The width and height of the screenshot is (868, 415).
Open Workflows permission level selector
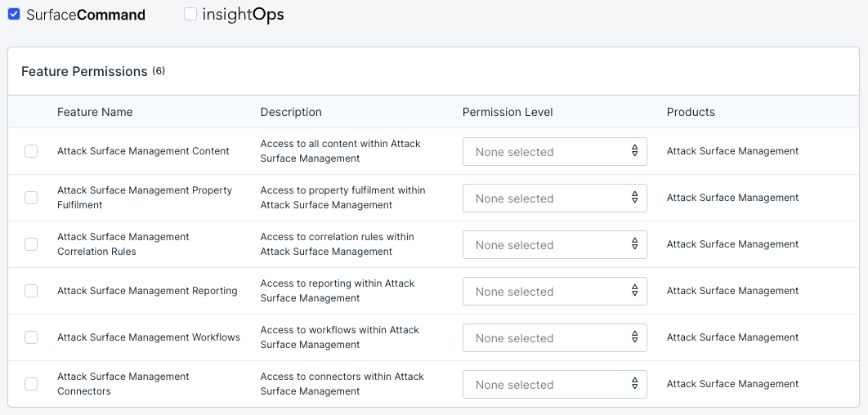tap(554, 338)
